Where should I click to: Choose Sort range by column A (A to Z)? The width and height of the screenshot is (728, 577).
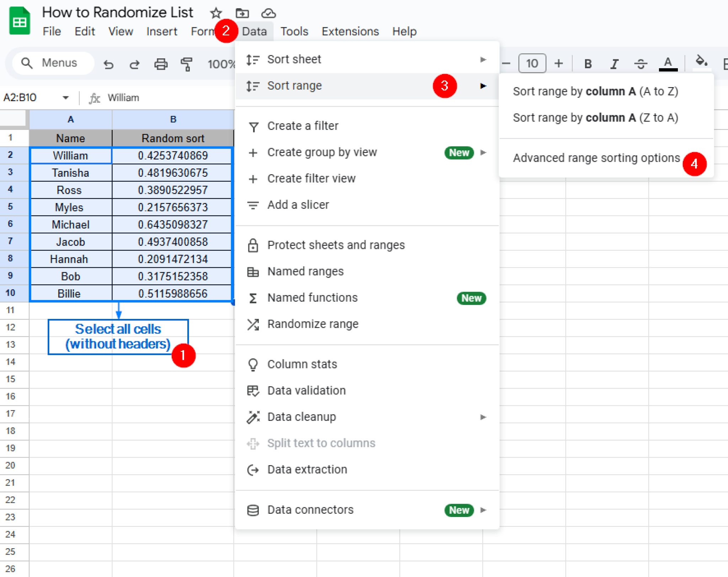pos(596,91)
